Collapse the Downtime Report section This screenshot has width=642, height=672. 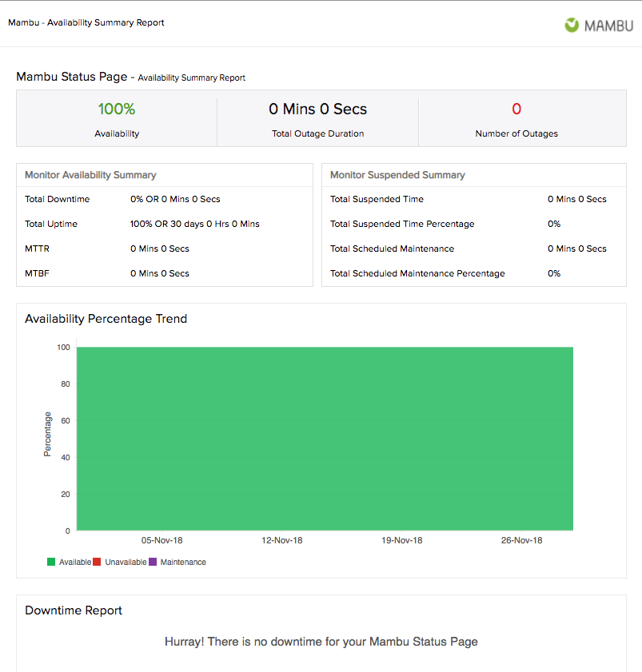click(74, 610)
